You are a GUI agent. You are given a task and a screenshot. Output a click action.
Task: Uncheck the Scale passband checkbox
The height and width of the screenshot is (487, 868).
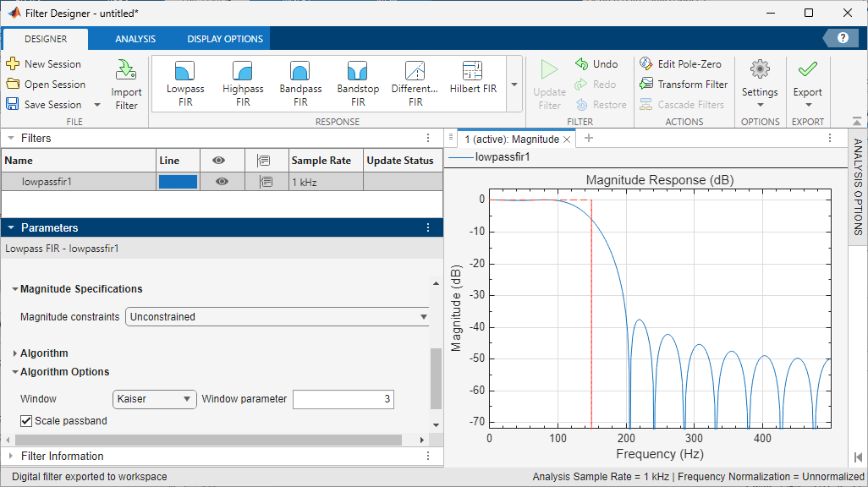26,421
